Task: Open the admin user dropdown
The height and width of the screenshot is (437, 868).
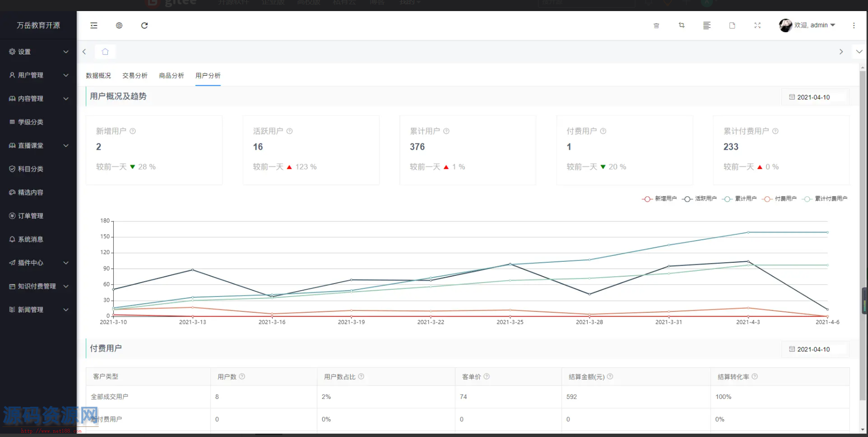Action: point(808,25)
